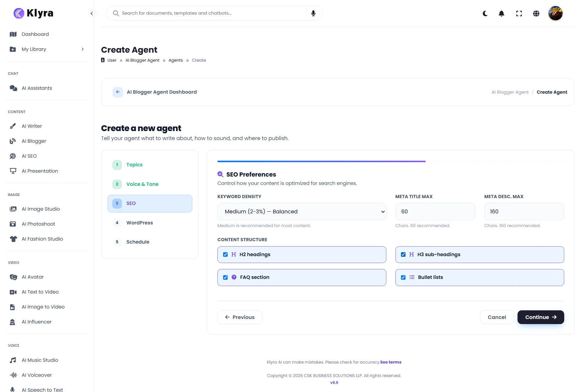Click AI Blogger Agent in card header
The image size is (575, 392).
510,92
